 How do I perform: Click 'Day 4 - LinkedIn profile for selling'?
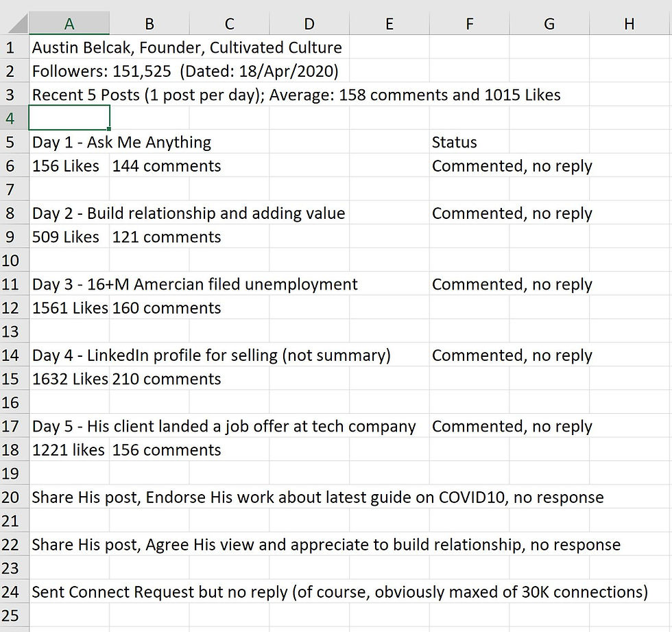click(211, 355)
